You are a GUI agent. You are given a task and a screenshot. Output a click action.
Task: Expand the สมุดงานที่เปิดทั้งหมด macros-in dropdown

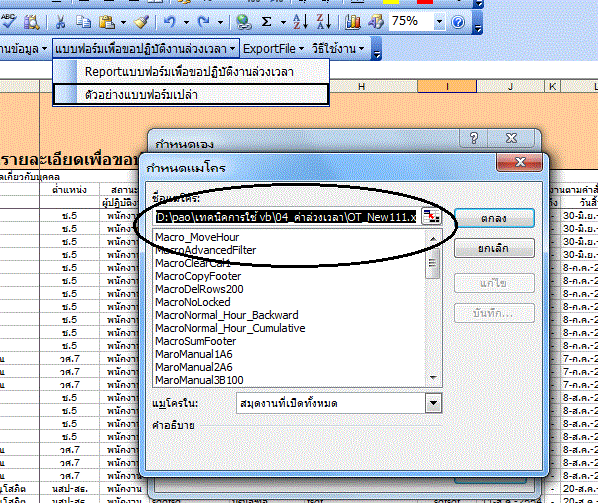click(x=434, y=403)
